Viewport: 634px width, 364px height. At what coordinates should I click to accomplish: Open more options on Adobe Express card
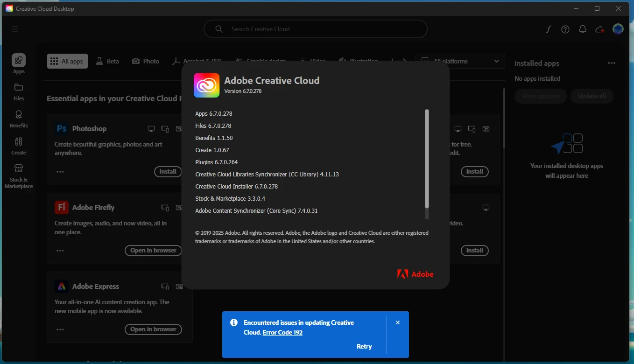[x=60, y=329]
